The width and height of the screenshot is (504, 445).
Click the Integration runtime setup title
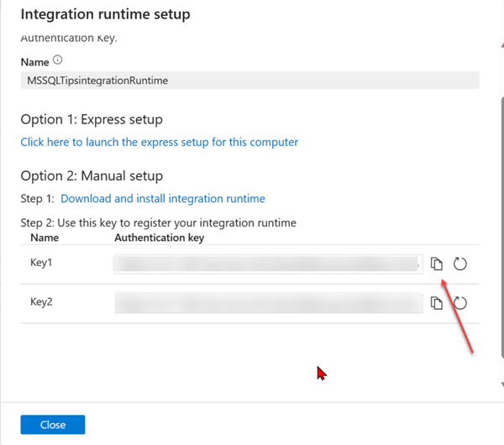(x=106, y=14)
